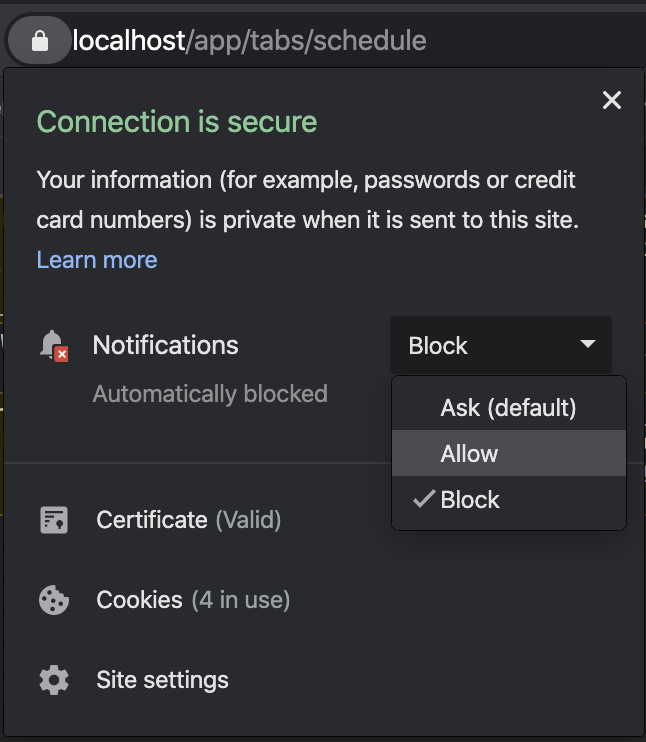Select Ask (default) from the menu

(509, 407)
